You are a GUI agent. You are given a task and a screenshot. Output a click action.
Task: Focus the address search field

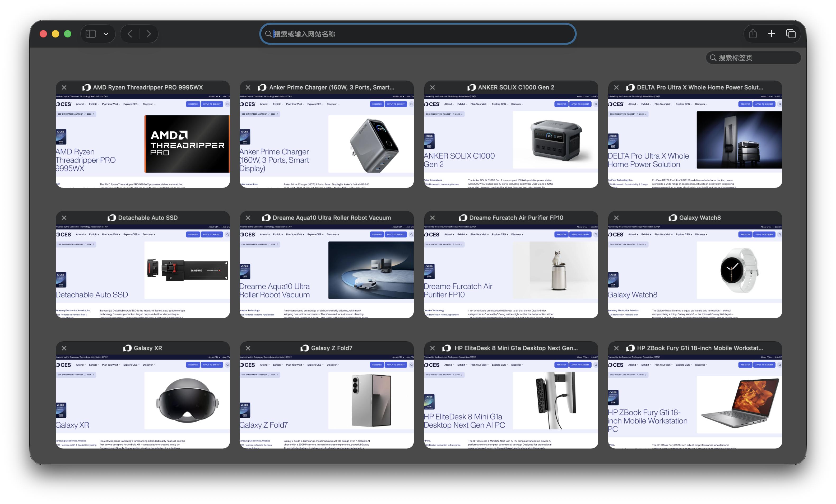click(417, 34)
